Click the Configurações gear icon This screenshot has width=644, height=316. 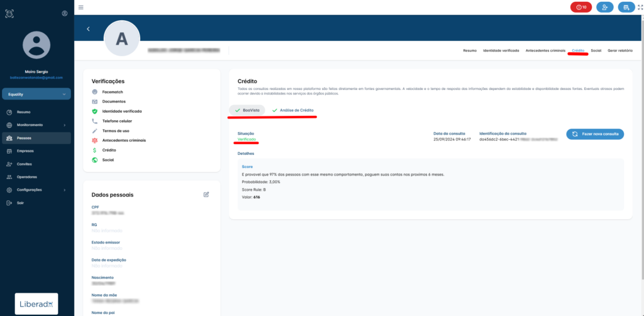pos(9,190)
